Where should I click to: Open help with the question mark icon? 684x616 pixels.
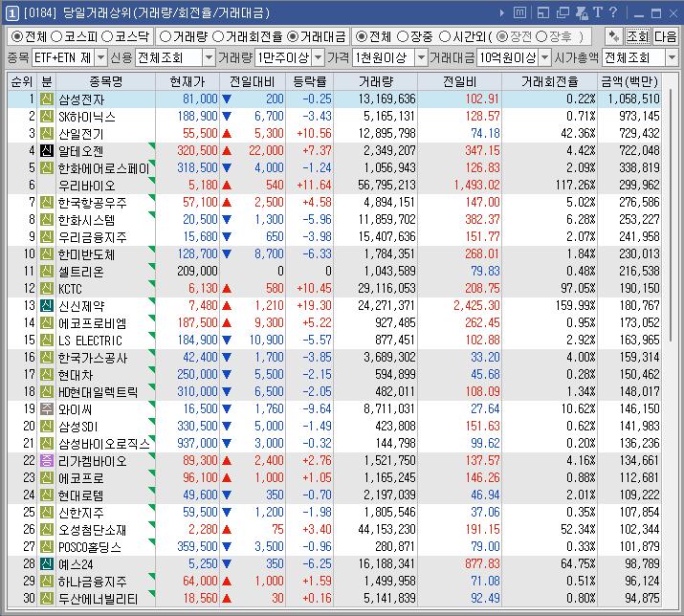(x=613, y=12)
